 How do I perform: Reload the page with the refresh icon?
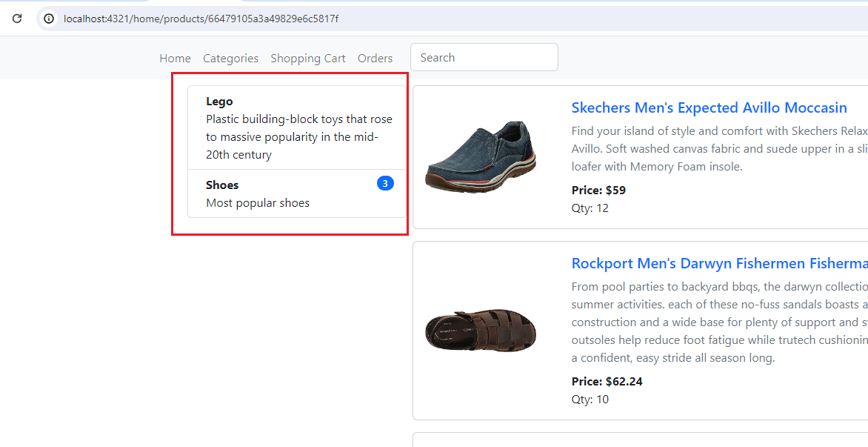pos(17,19)
